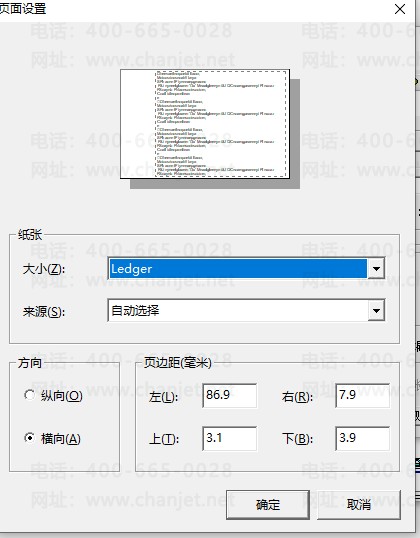Click the 下(B) margin field showing 3.9
The height and width of the screenshot is (538, 420).
[363, 438]
